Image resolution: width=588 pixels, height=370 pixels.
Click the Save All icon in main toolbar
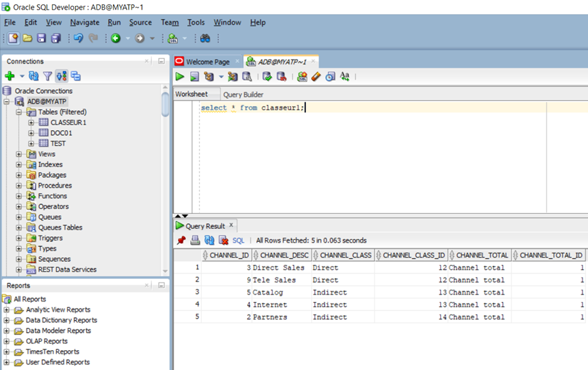(56, 38)
